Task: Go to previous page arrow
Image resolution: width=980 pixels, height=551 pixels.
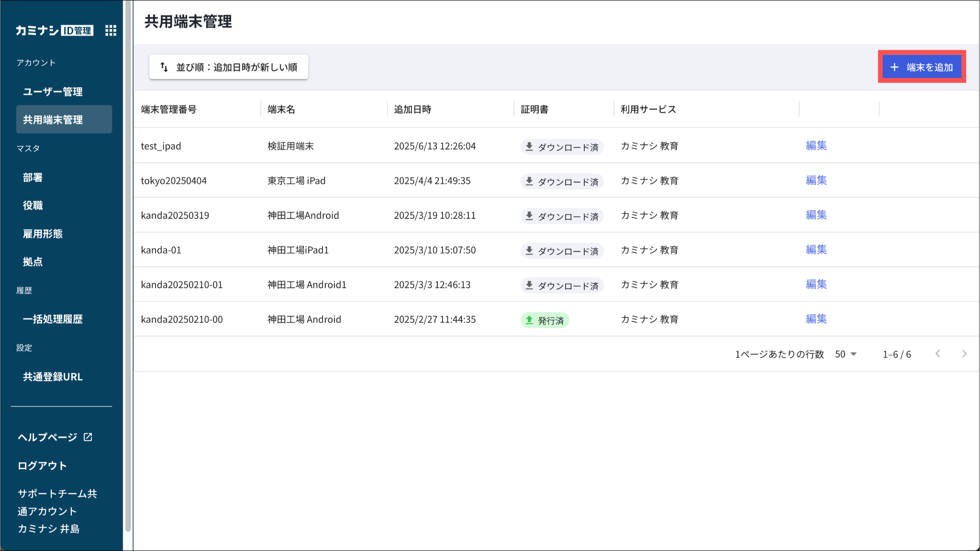Action: point(938,354)
